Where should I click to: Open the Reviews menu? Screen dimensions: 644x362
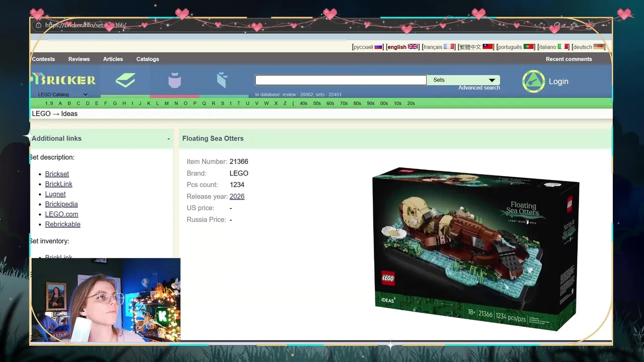coord(79,59)
